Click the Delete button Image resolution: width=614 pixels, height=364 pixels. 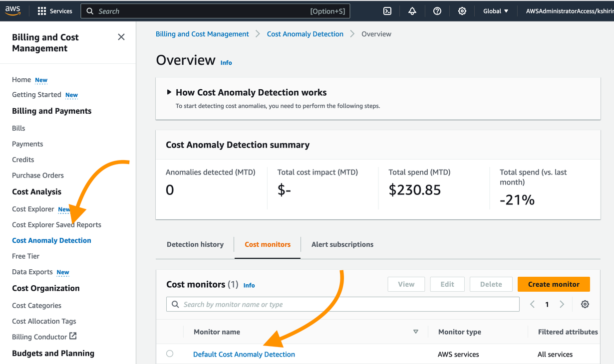tap(491, 284)
